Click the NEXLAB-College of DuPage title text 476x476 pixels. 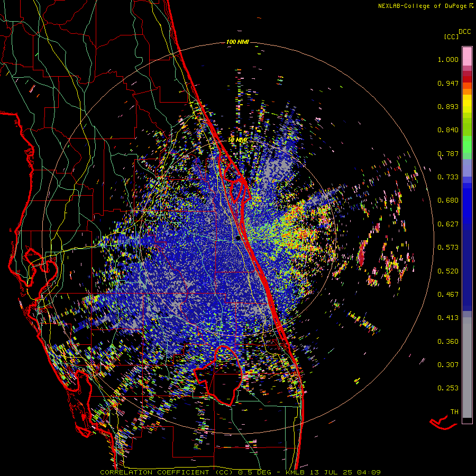(x=422, y=6)
